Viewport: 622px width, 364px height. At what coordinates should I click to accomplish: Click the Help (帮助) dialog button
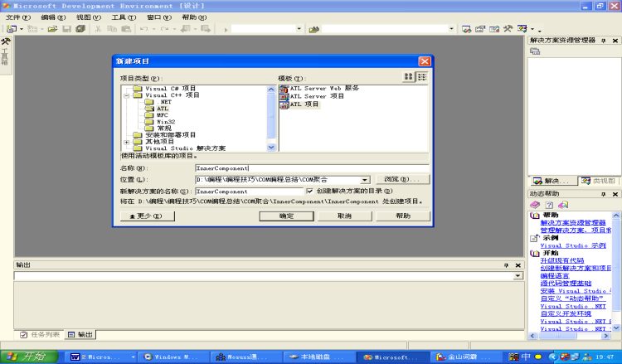[x=403, y=216]
